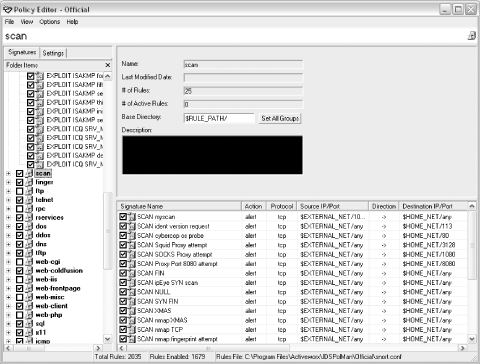481x364 pixels.
Task: Click the Base Directory input field
Action: click(219, 118)
